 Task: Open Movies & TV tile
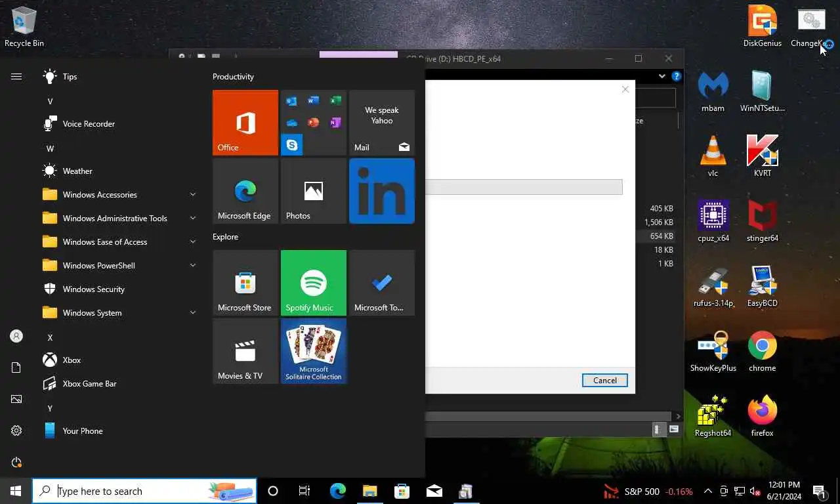click(245, 351)
